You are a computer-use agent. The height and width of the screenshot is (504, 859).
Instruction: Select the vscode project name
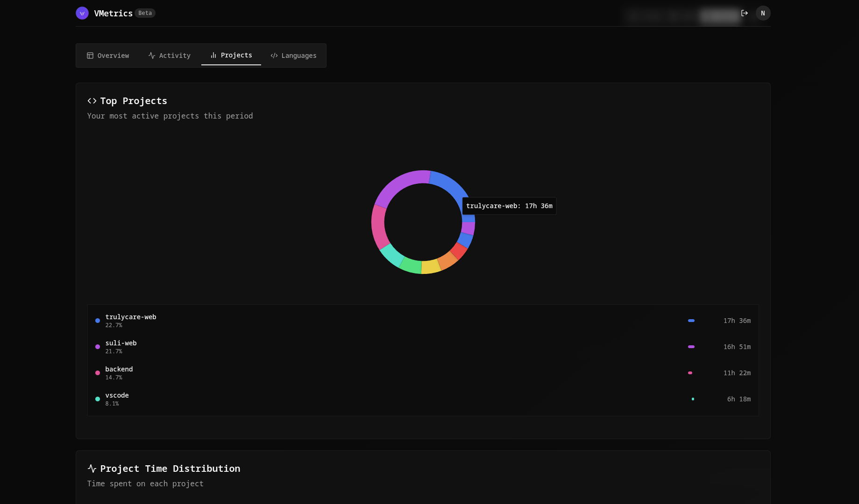pyautogui.click(x=117, y=395)
